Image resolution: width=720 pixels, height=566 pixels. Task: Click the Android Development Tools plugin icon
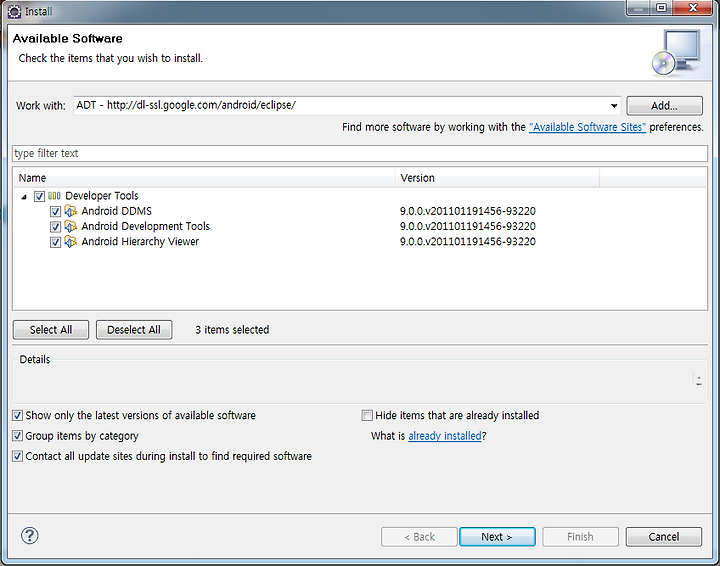(70, 226)
